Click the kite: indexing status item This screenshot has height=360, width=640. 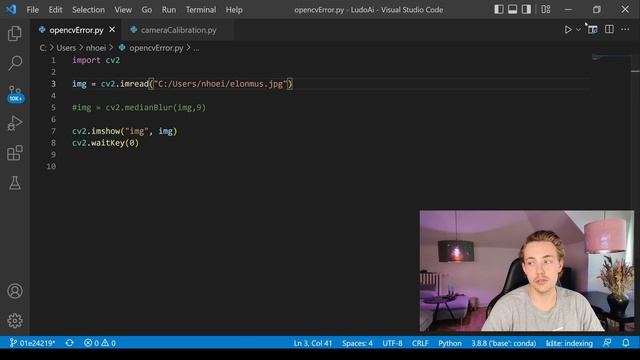(569, 343)
